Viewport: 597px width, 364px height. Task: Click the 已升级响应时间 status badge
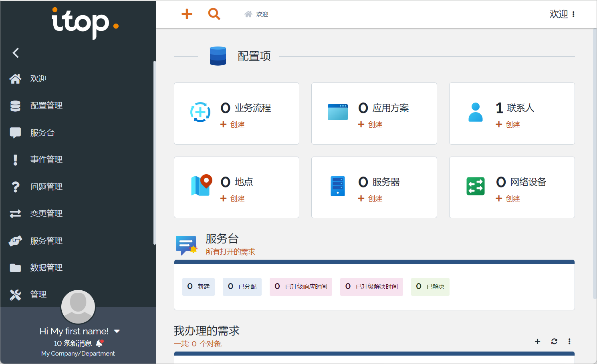301,287
